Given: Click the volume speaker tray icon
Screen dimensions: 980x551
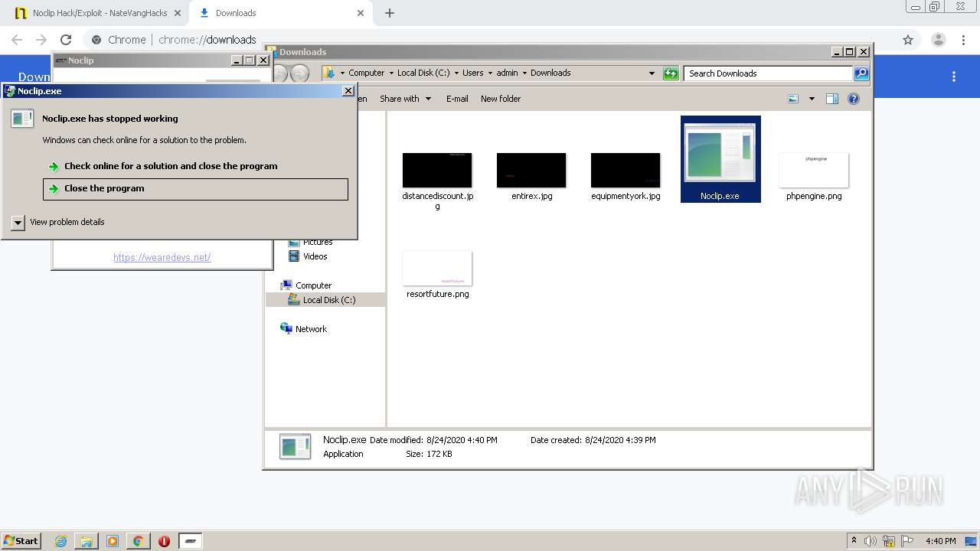Looking at the screenshot, I should (x=871, y=541).
